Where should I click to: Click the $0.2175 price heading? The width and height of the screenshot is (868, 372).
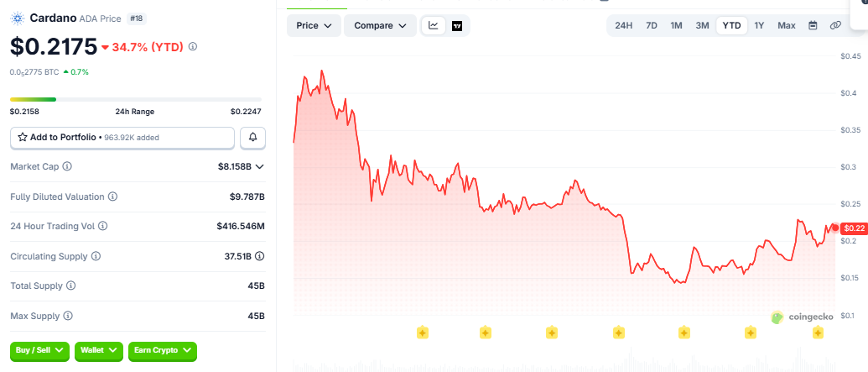53,46
